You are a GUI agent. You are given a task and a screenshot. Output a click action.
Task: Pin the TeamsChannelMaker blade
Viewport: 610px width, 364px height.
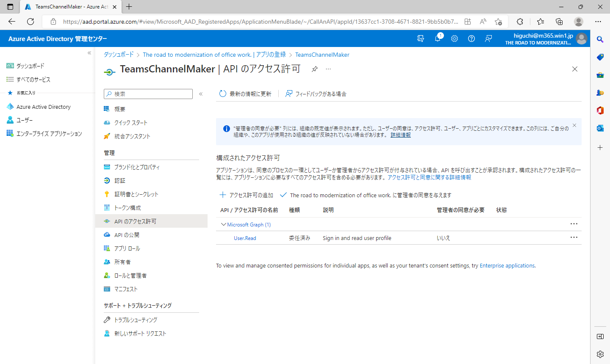pyautogui.click(x=315, y=69)
